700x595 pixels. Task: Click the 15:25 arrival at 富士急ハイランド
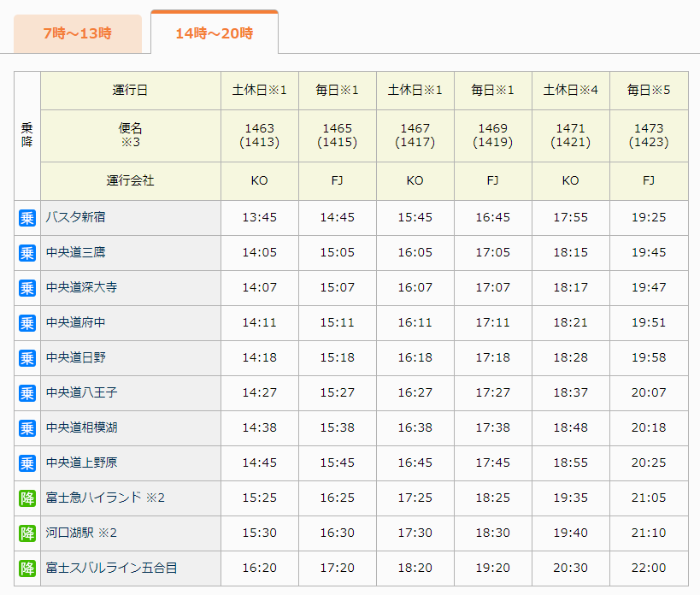[x=259, y=498]
